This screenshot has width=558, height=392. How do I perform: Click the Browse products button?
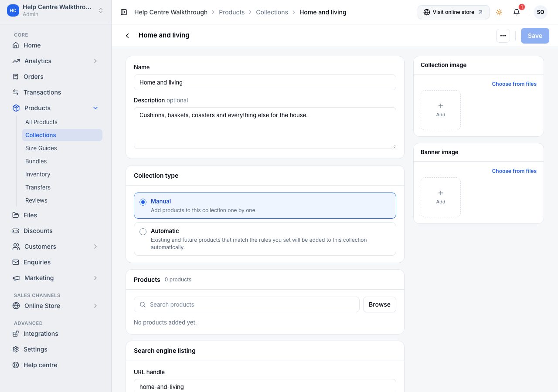click(x=380, y=304)
